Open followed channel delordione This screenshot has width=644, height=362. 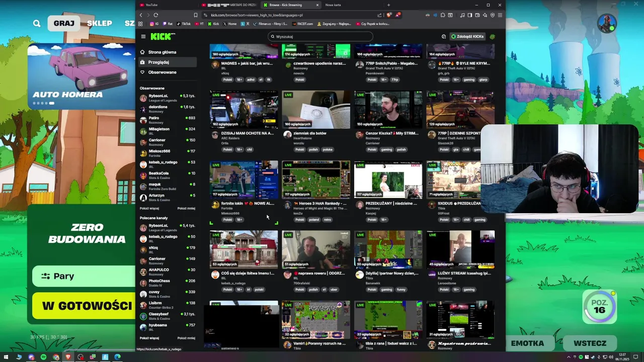pos(168,109)
